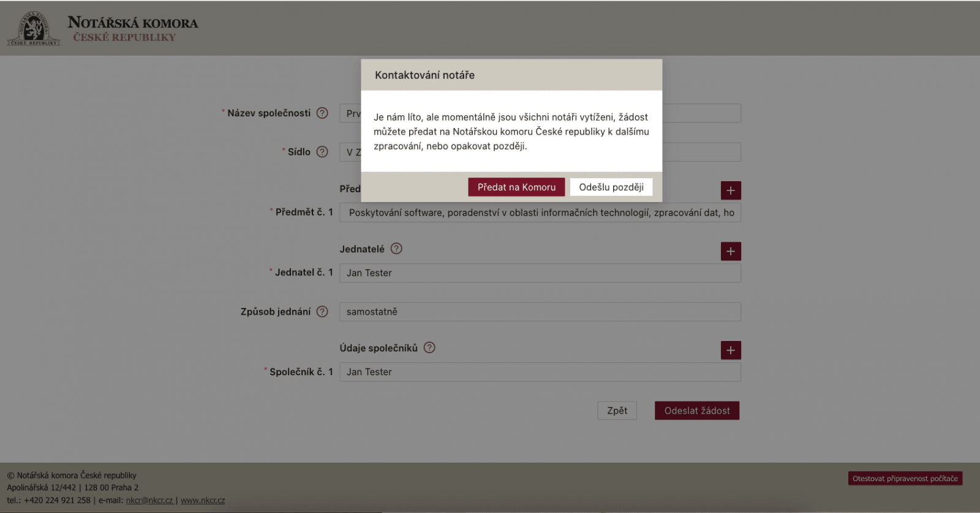Click the Apolinářská 12/442 address text
The height and width of the screenshot is (513, 980).
(72, 488)
